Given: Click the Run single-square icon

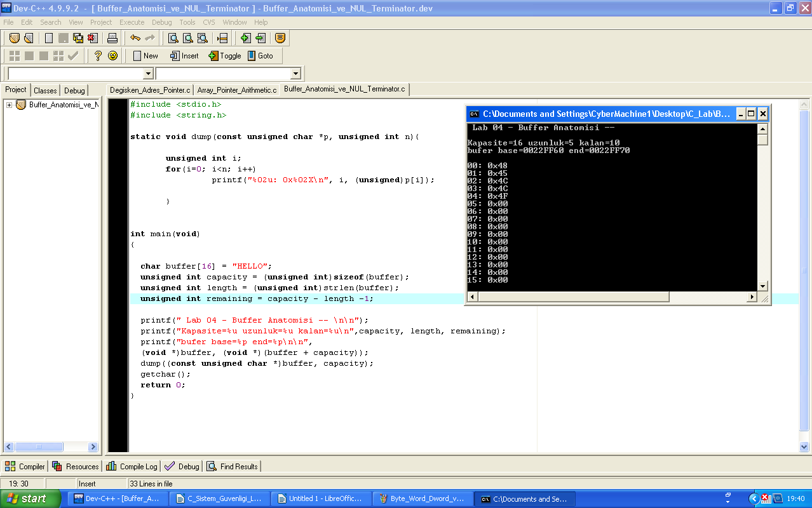Looking at the screenshot, I should pos(29,56).
